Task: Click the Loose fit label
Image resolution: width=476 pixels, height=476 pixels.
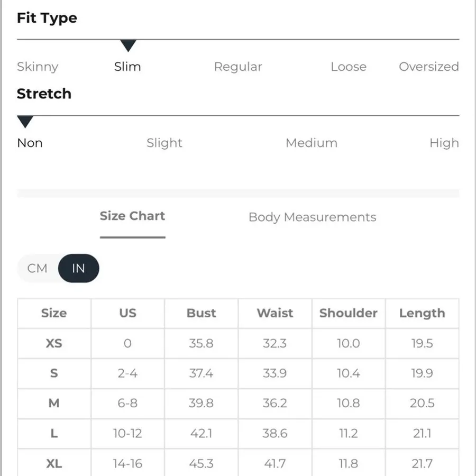Action: coord(349,67)
